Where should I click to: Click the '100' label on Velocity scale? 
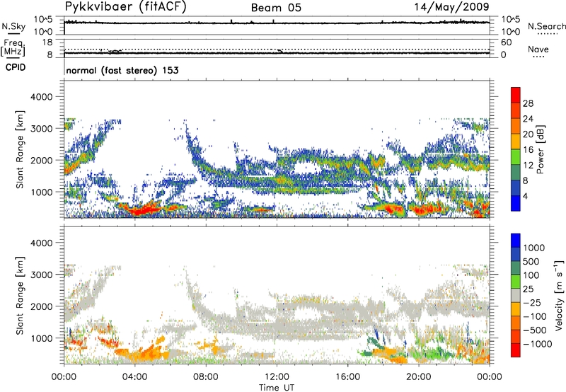531,275
